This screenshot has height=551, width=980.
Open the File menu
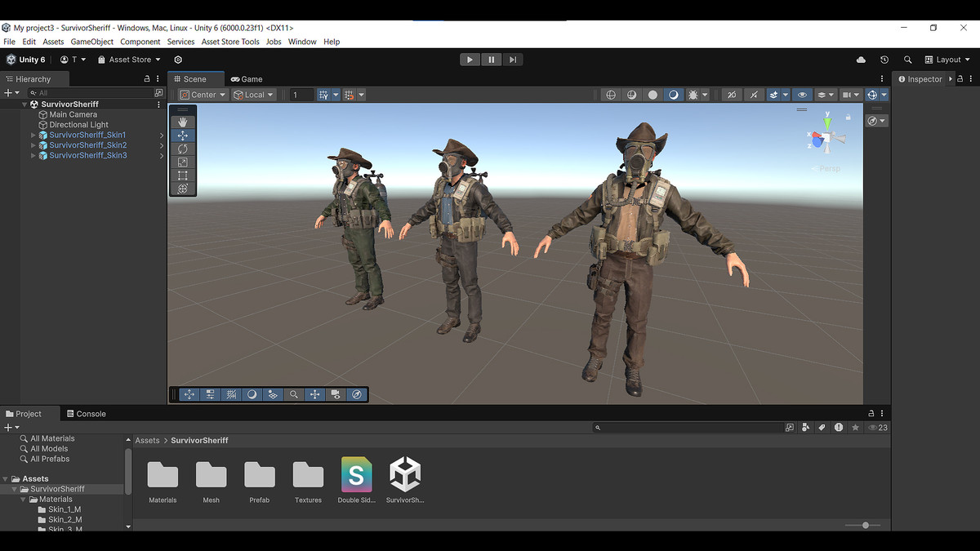coord(10,42)
